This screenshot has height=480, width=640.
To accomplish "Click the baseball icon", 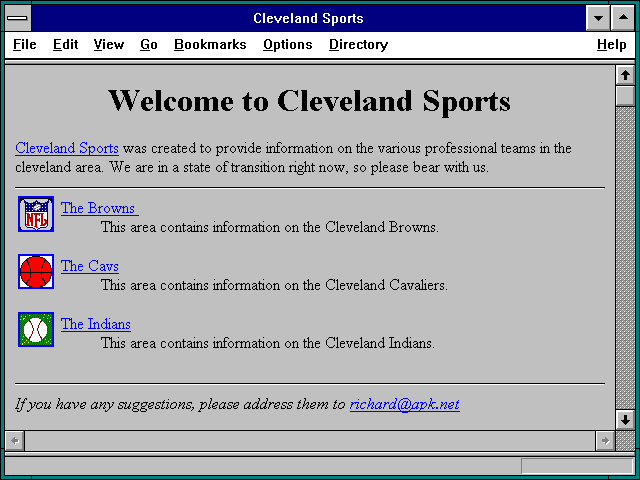I will point(36,329).
